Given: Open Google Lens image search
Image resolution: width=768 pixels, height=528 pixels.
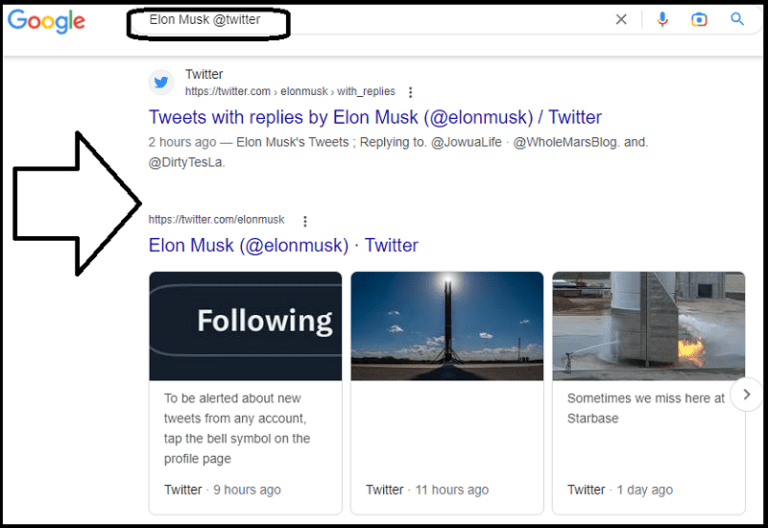Looking at the screenshot, I should (700, 19).
